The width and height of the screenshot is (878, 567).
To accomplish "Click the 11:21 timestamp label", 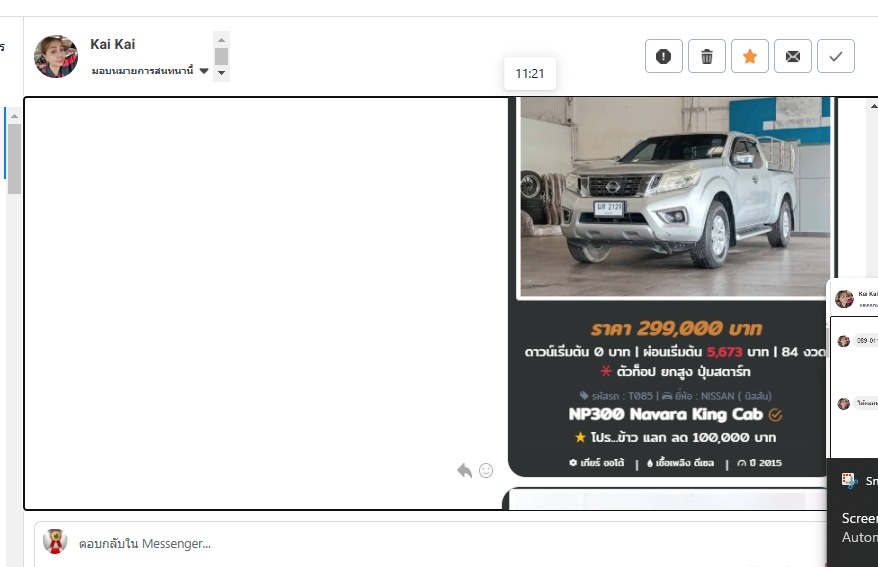I will 530,73.
